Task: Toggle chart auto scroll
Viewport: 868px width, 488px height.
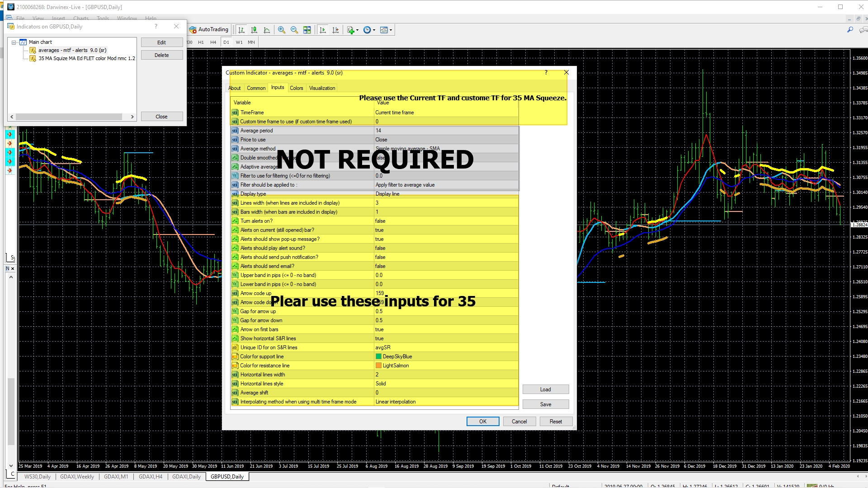Action: click(x=323, y=30)
